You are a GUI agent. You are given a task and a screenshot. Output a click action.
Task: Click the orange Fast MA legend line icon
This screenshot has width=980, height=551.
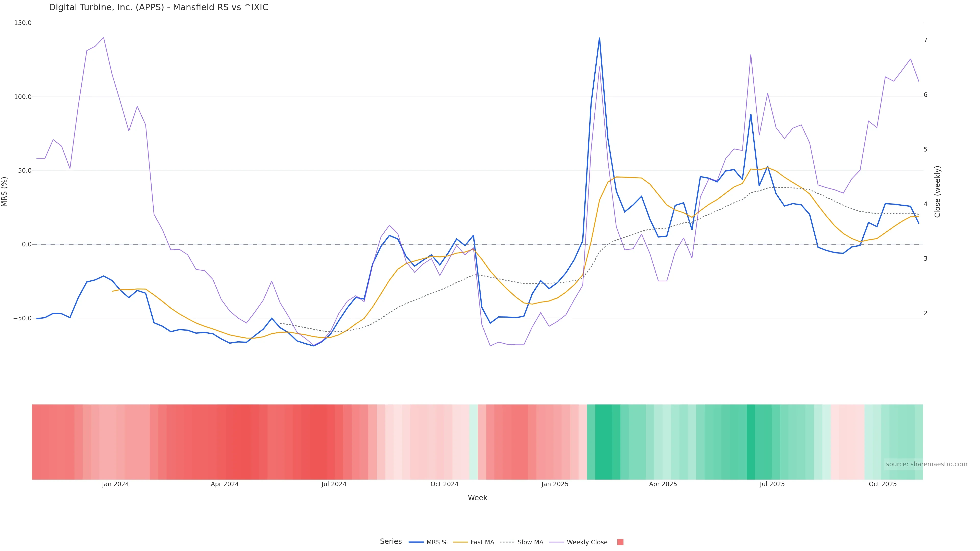(460, 542)
